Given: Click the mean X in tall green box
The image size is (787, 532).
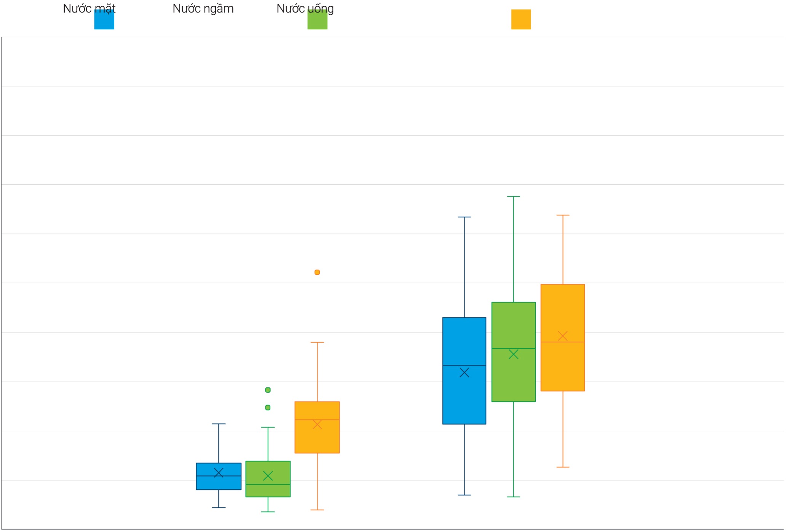Looking at the screenshot, I should [513, 354].
